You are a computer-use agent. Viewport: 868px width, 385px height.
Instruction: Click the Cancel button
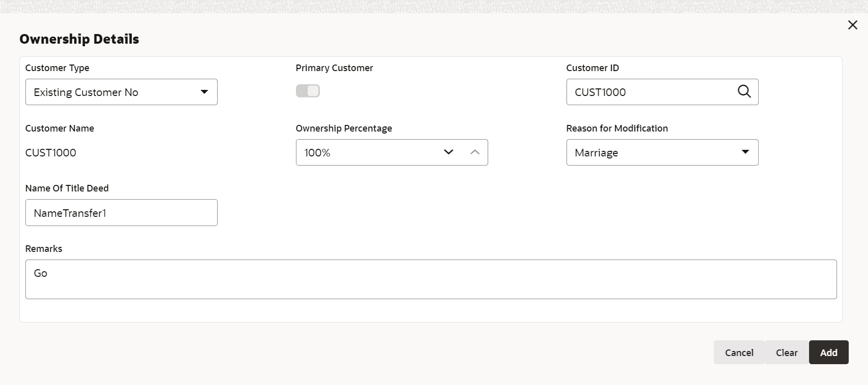pyautogui.click(x=739, y=352)
